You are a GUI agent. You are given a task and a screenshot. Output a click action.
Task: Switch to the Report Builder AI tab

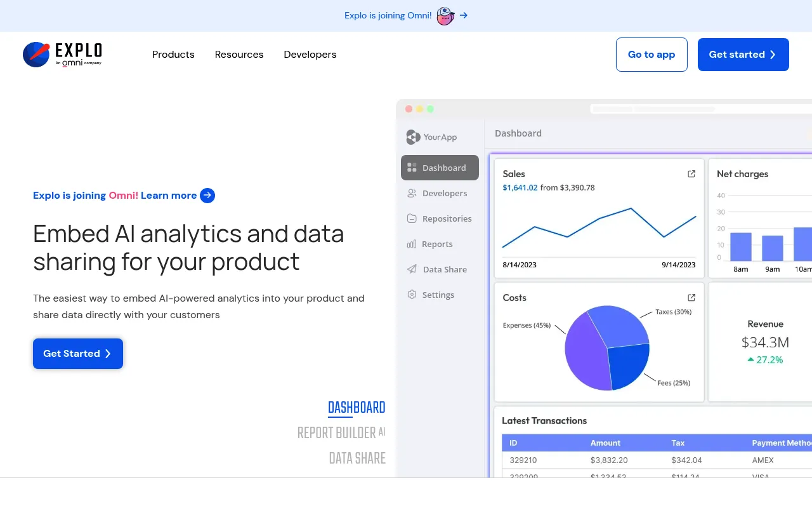point(341,432)
